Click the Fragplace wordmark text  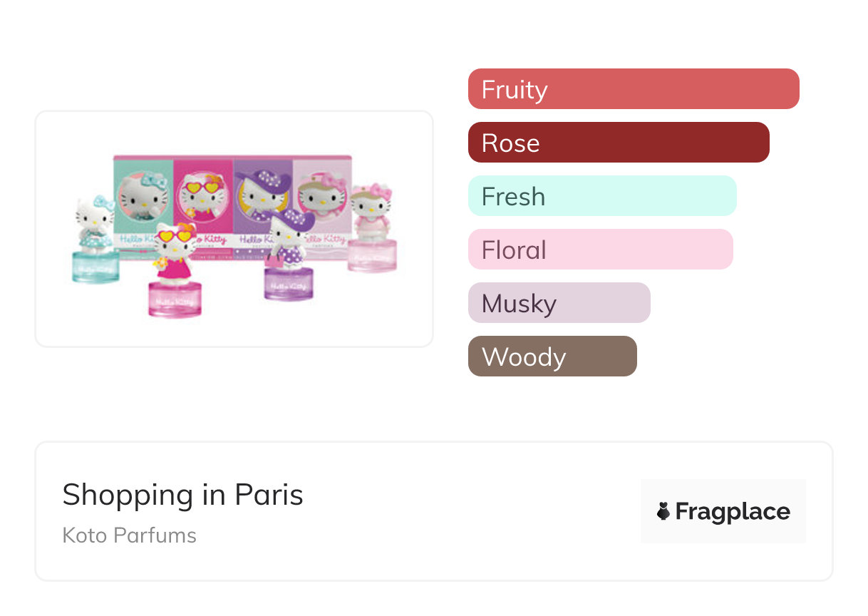click(x=733, y=511)
